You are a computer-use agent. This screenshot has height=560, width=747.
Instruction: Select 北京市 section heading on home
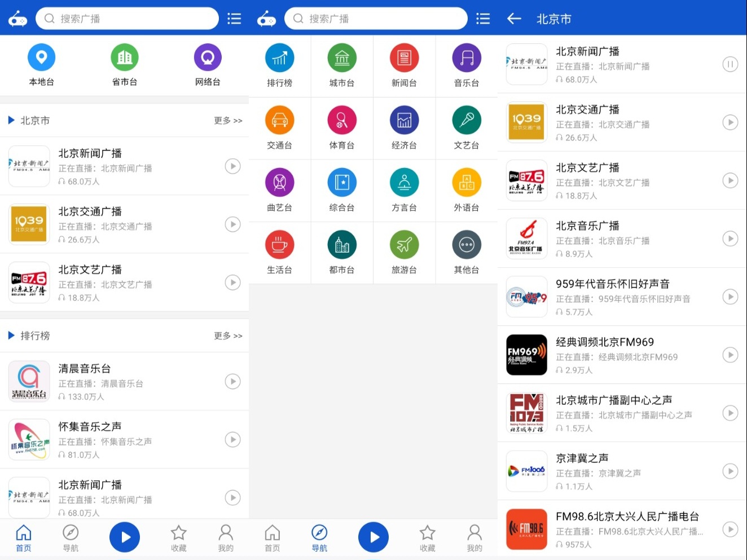click(35, 120)
